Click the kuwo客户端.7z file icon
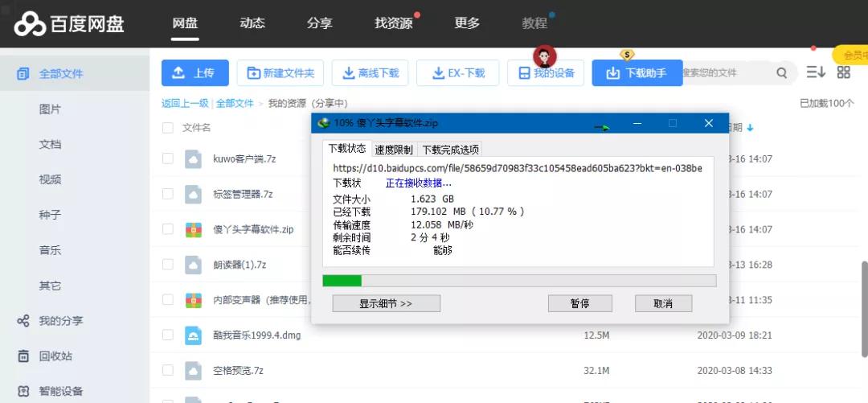This screenshot has width=868, height=403. [x=193, y=159]
